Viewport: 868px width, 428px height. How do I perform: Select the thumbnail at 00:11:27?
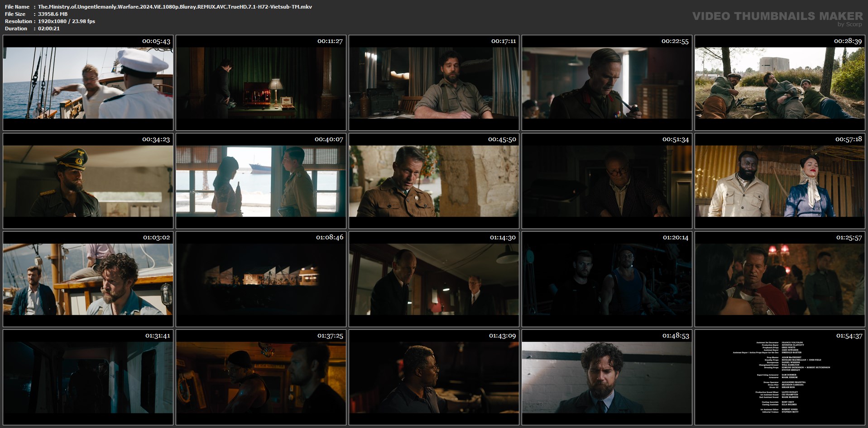[261, 83]
